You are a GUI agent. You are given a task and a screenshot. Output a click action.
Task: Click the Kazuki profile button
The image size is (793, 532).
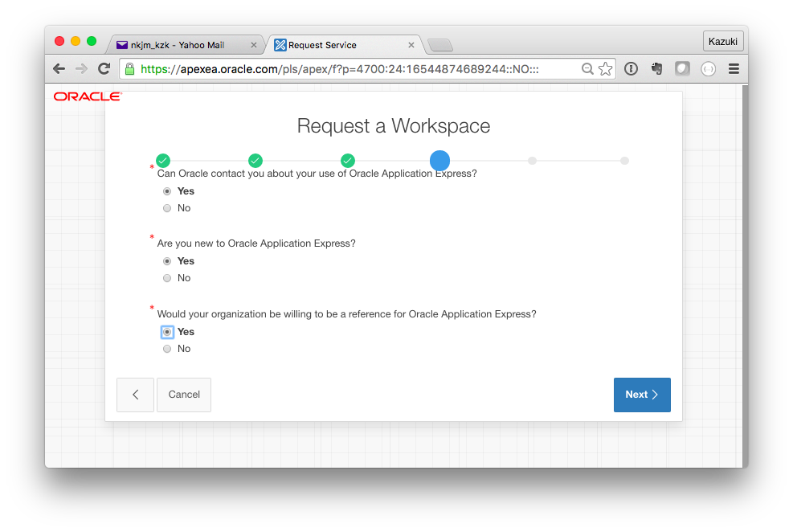[723, 42]
